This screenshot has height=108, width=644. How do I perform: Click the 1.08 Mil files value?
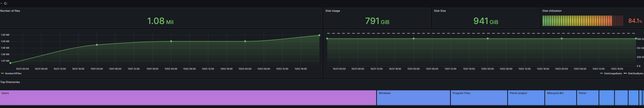pos(160,21)
